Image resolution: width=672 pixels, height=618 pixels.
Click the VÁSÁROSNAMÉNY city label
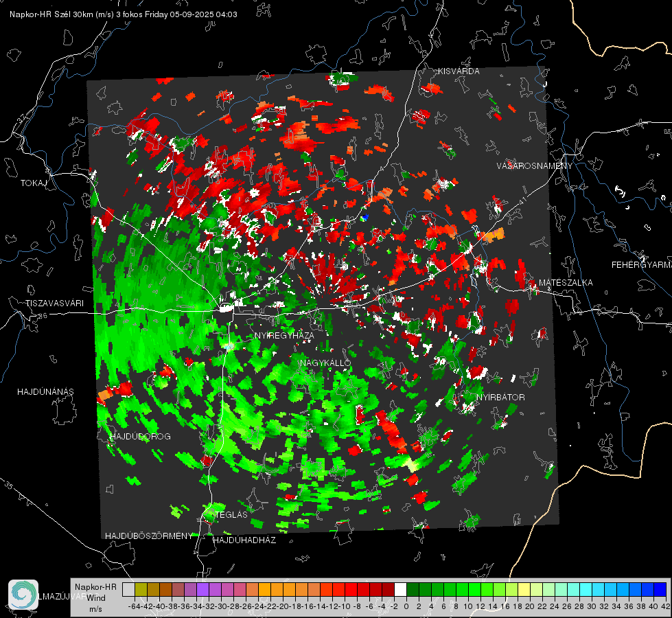click(x=535, y=166)
